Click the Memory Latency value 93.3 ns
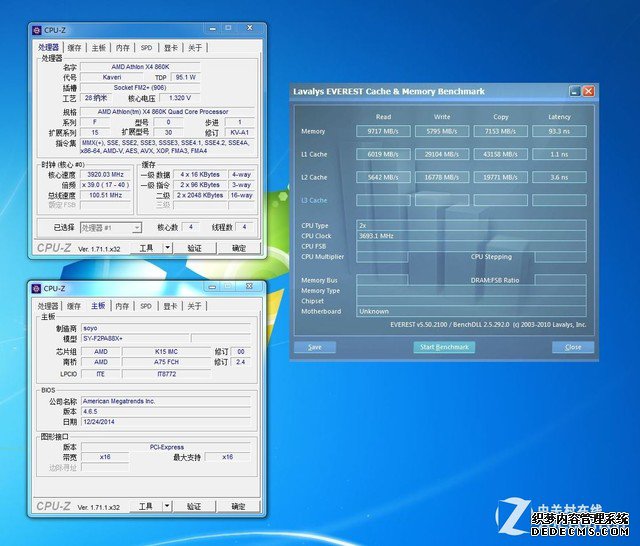 559,131
